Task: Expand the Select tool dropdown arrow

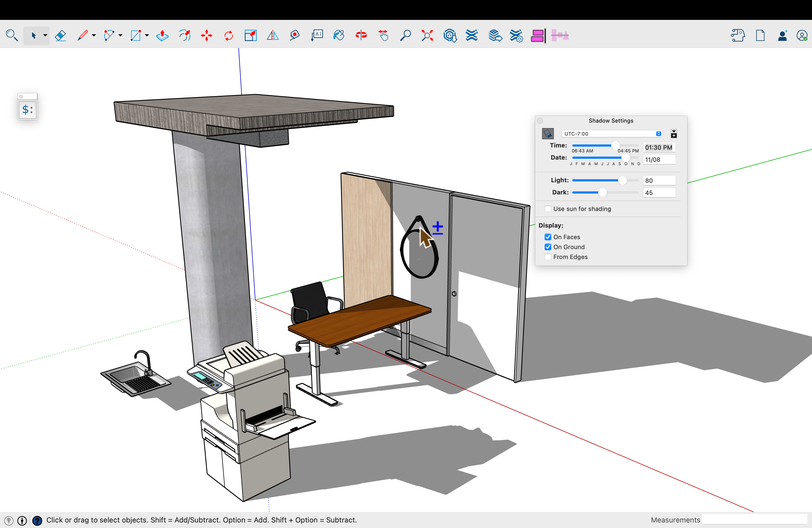Action: coord(45,35)
